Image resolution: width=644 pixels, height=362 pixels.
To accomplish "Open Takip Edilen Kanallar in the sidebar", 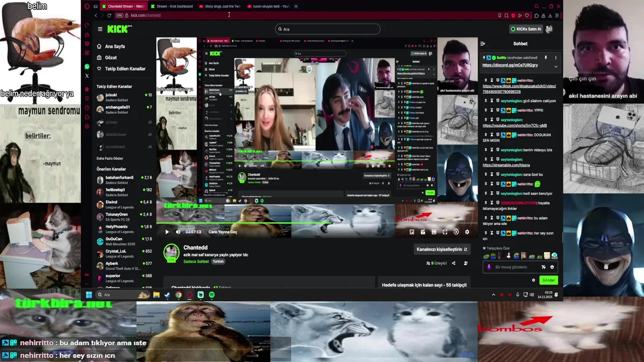I will 121,68.
